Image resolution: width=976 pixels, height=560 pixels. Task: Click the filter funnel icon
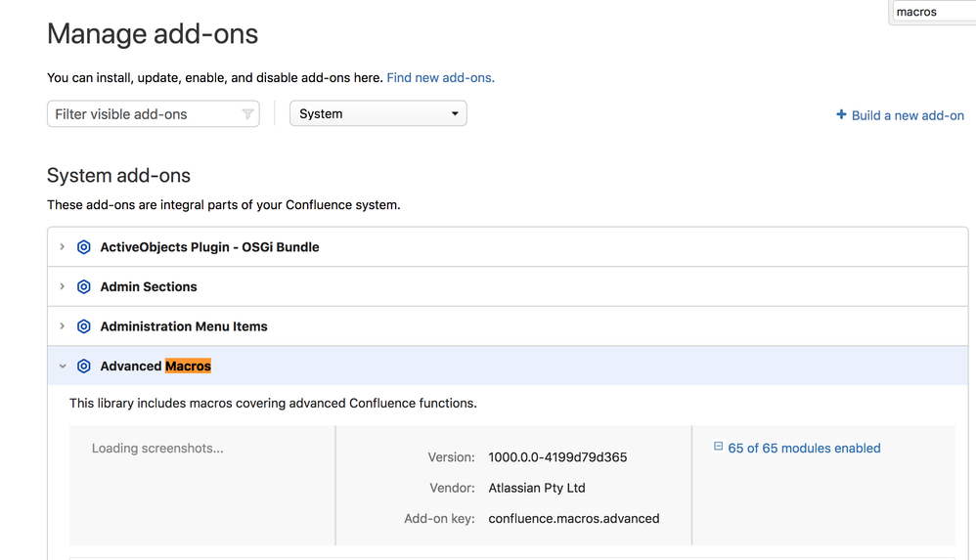[247, 114]
